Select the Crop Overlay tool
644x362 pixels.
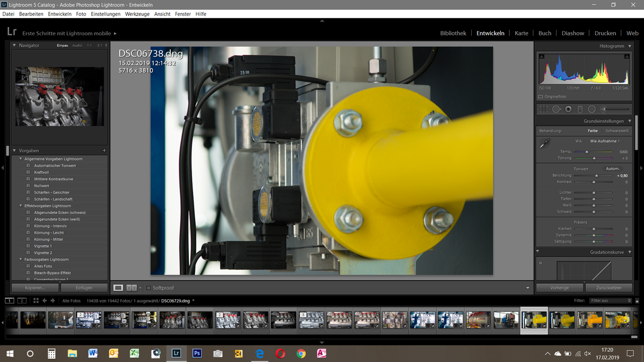tap(544, 109)
